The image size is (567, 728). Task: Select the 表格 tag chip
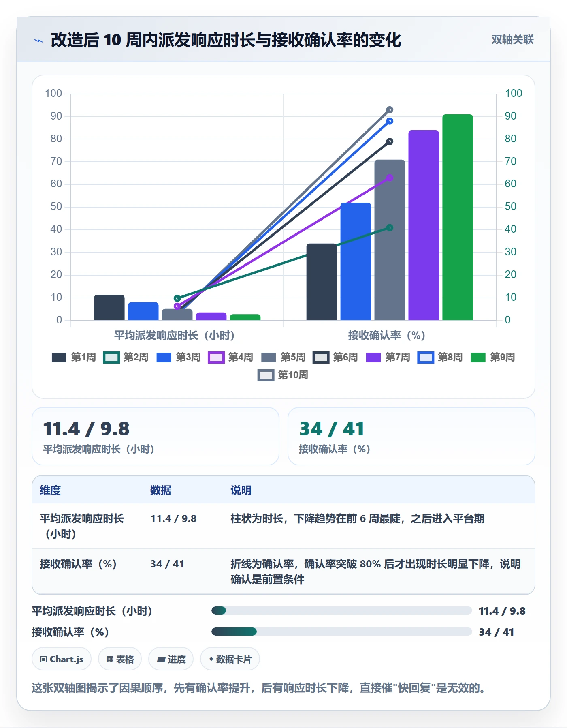tap(120, 659)
